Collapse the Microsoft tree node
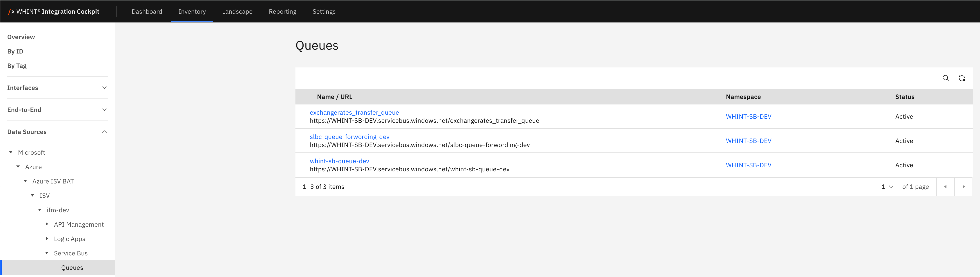Screen dimensions: 980x277 click(11, 152)
